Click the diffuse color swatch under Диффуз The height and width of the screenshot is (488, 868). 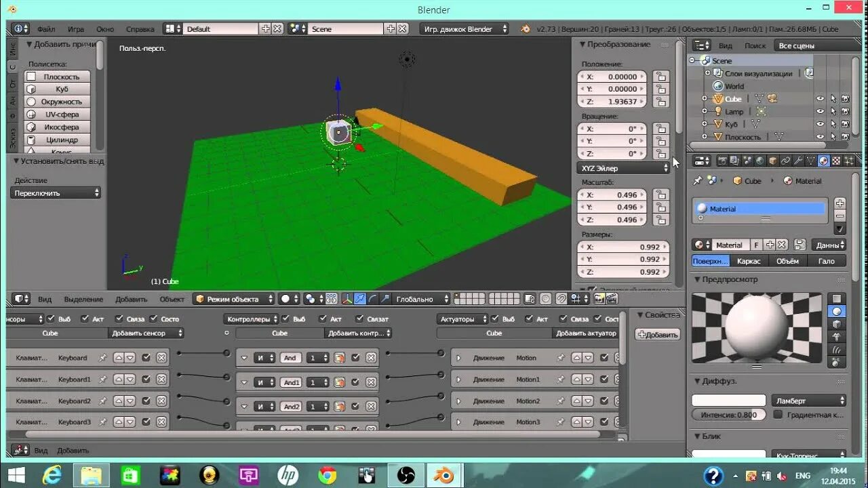(728, 399)
